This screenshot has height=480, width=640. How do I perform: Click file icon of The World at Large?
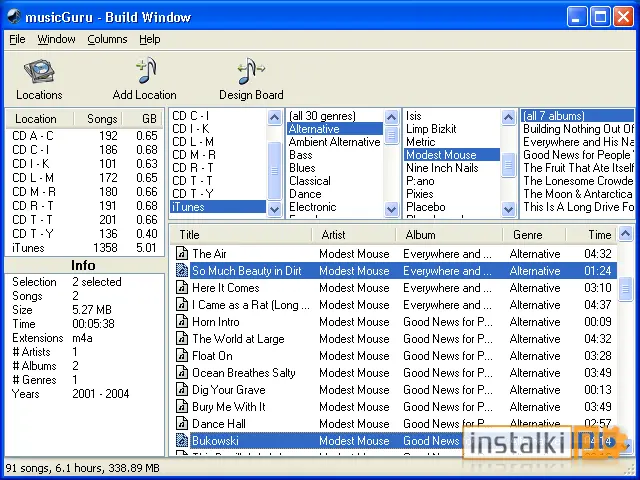(x=182, y=339)
